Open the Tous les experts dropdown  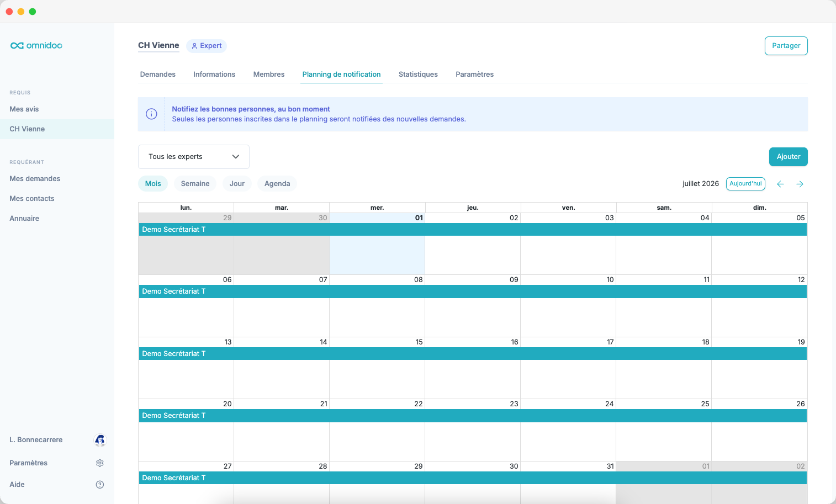click(194, 157)
